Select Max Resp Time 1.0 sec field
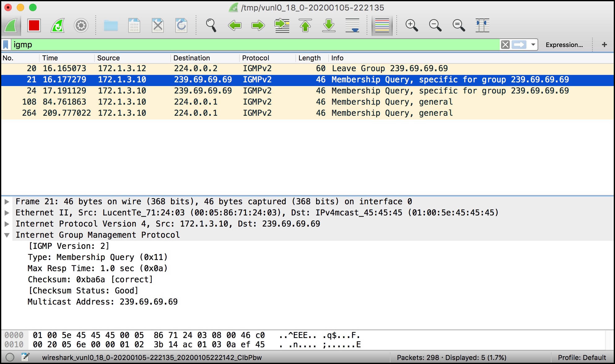This screenshot has width=615, height=364. (98, 268)
